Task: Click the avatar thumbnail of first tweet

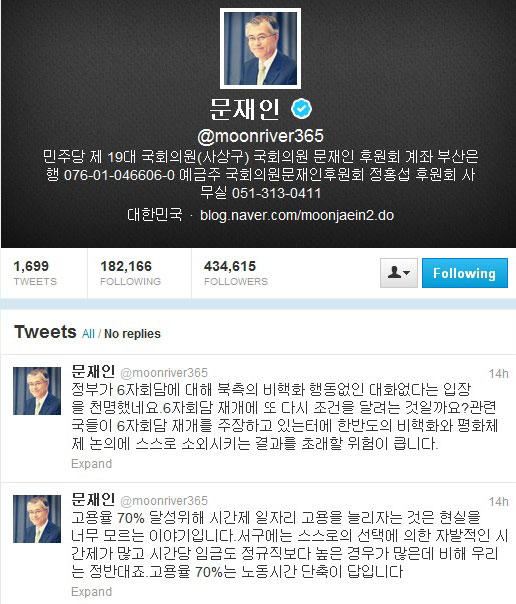Action: pos(37,391)
